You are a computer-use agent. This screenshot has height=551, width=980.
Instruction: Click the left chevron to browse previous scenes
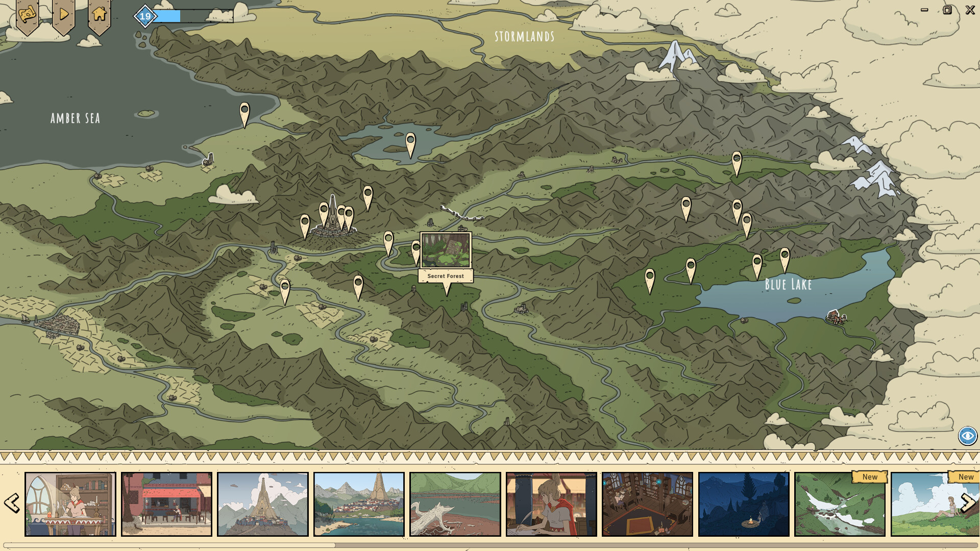tap(12, 503)
